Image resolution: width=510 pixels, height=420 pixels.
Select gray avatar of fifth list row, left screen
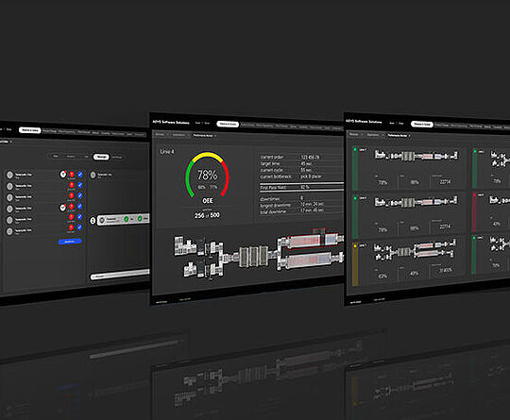pos(9,220)
